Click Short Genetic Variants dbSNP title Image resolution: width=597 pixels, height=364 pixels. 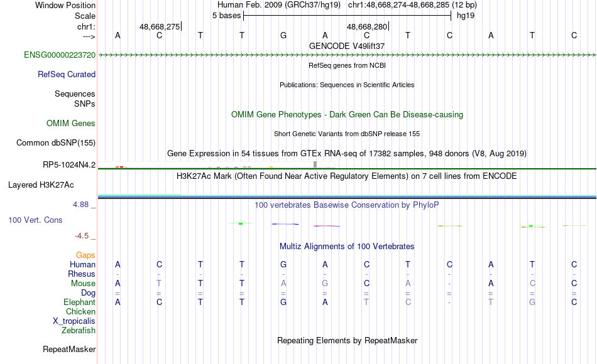(347, 134)
